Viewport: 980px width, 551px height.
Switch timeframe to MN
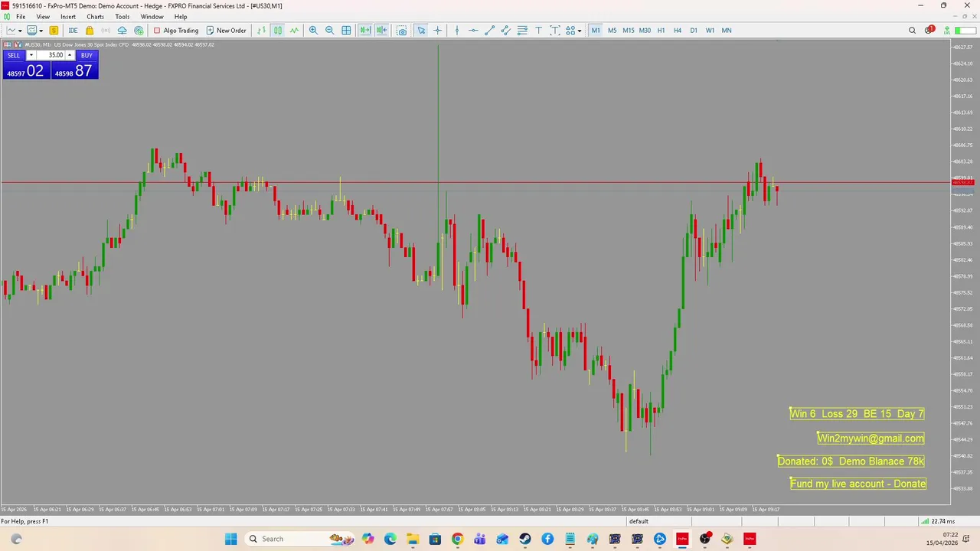(727, 31)
